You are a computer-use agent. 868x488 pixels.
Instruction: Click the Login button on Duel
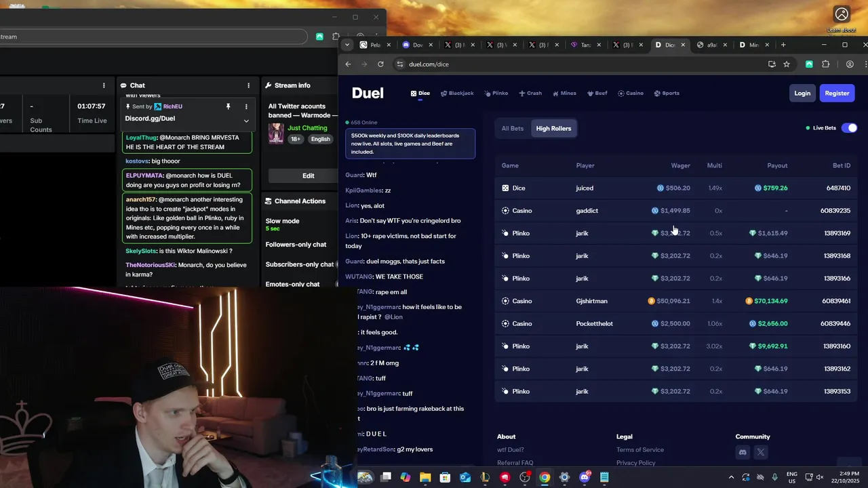802,94
